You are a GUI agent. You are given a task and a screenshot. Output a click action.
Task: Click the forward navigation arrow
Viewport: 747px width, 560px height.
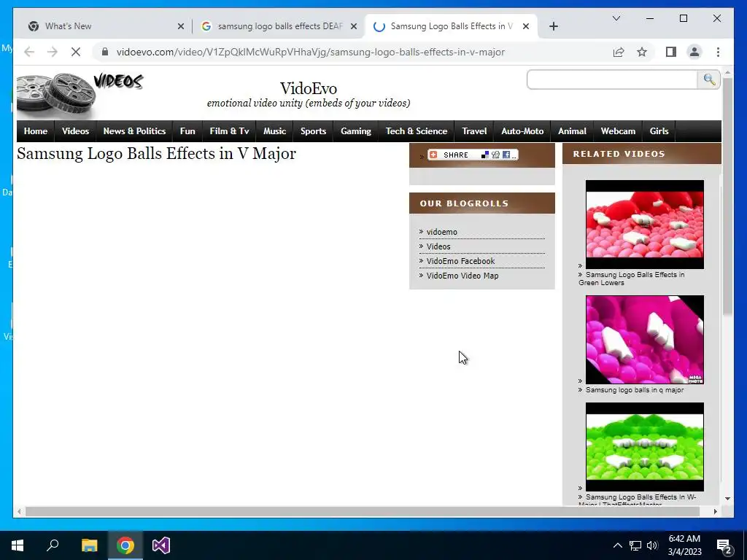[53, 52]
